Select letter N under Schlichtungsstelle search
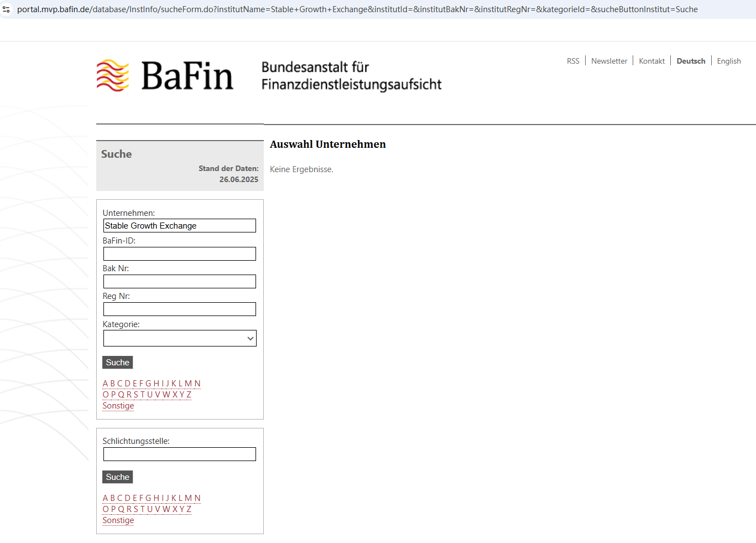 coord(197,498)
